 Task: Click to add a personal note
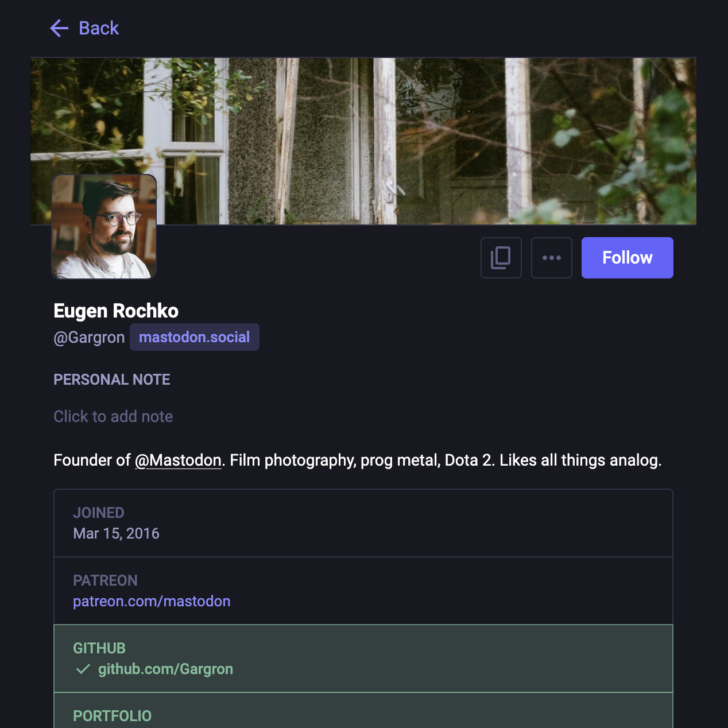tap(113, 416)
